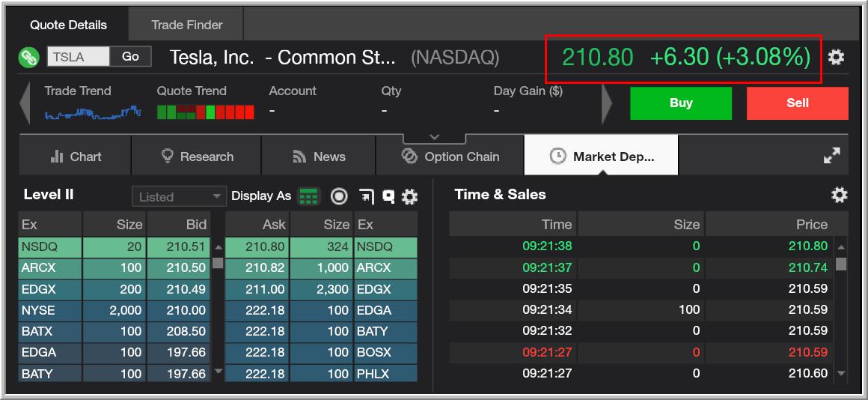Click the 09:21:34 trade row time
This screenshot has height=400, width=868.
(x=547, y=309)
